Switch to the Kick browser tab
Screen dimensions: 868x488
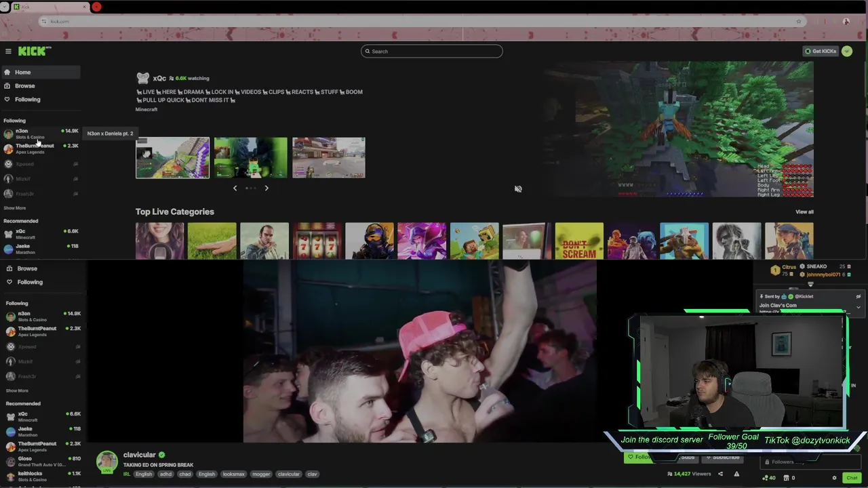click(x=51, y=7)
